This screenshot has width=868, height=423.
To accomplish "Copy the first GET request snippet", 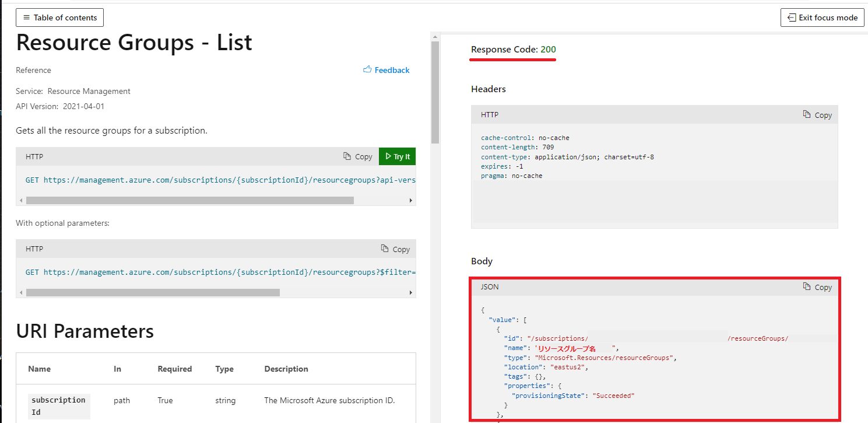I will pos(358,156).
